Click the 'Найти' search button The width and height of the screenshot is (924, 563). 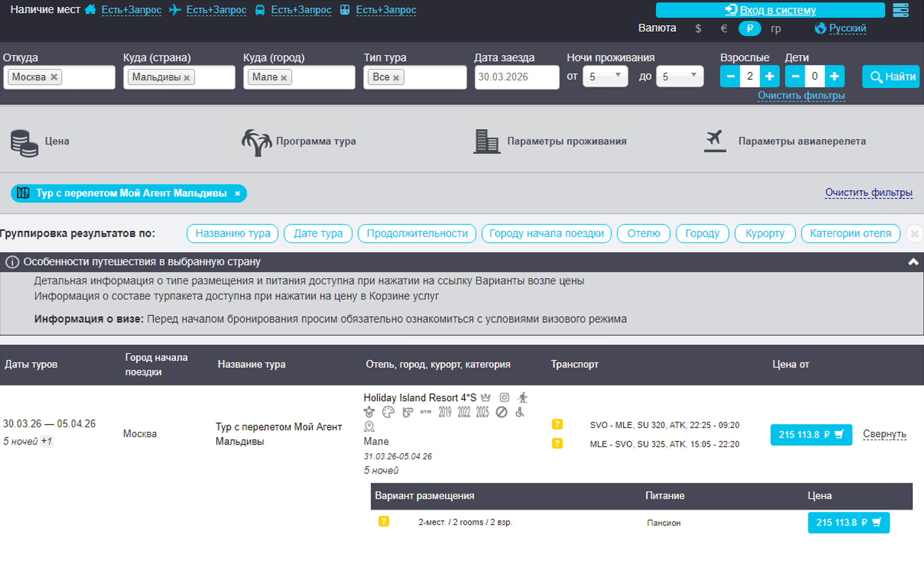pos(891,77)
